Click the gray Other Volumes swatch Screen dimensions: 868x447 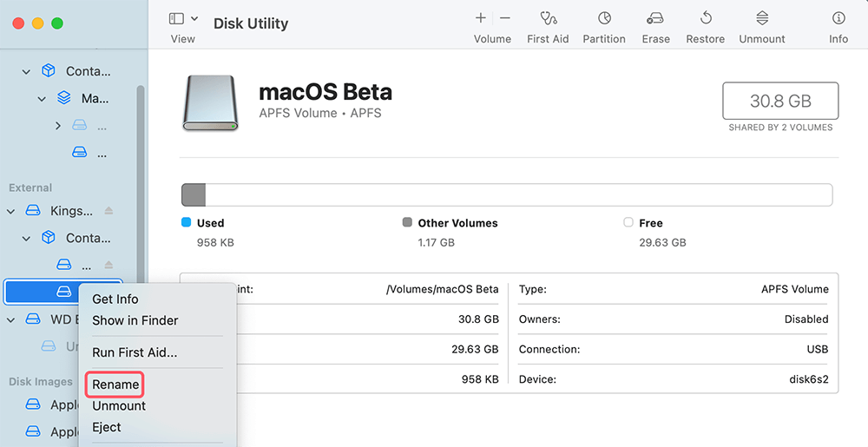pos(407,222)
